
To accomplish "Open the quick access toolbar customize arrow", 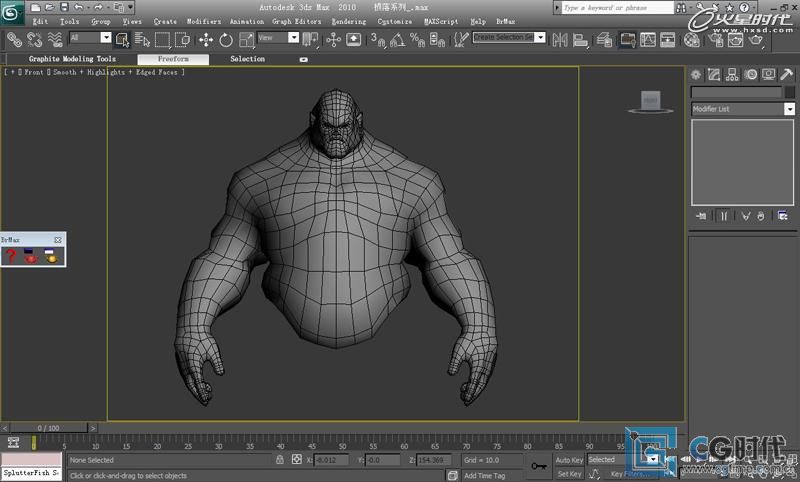I will (x=131, y=7).
